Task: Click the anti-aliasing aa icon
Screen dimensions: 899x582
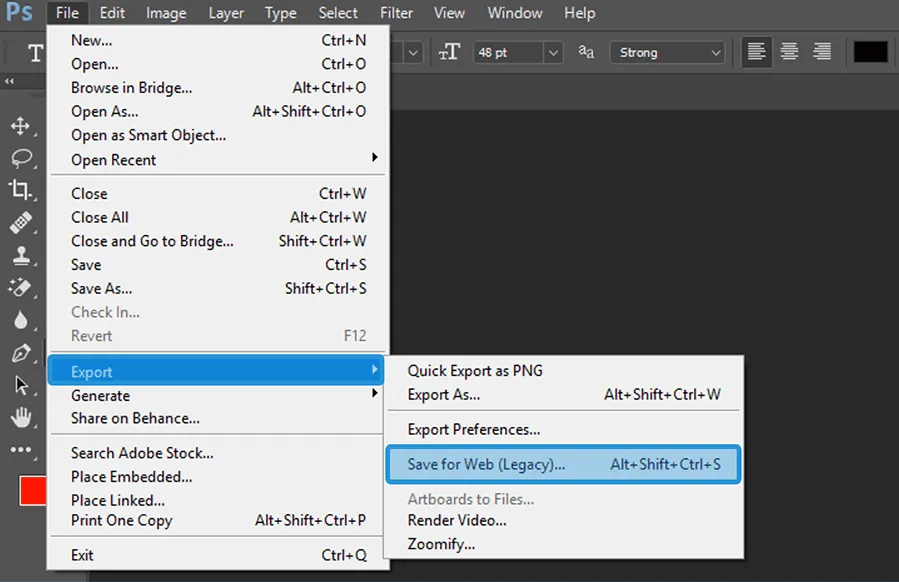Action: click(x=586, y=52)
